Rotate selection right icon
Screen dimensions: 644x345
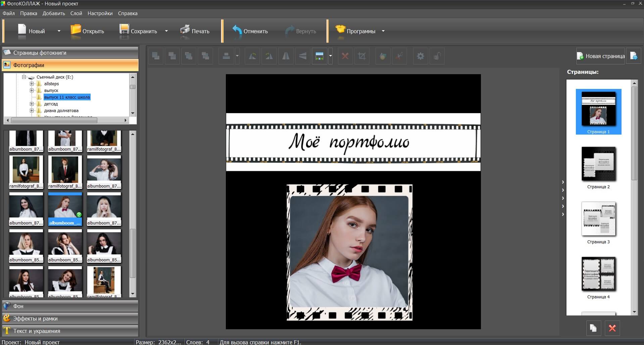(269, 56)
